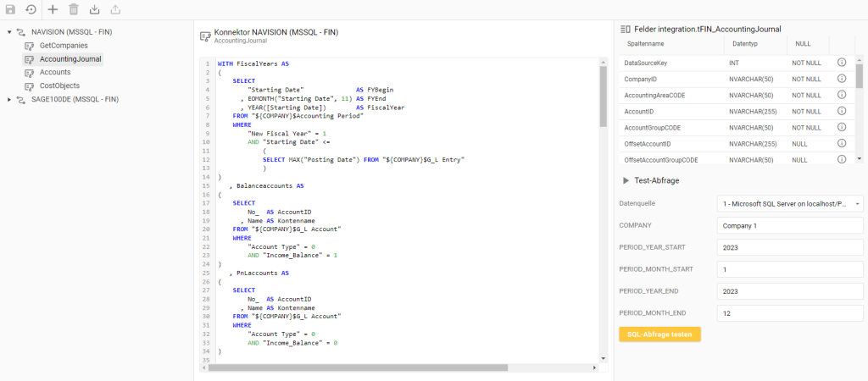Open the CostObjects query

pyautogui.click(x=59, y=86)
